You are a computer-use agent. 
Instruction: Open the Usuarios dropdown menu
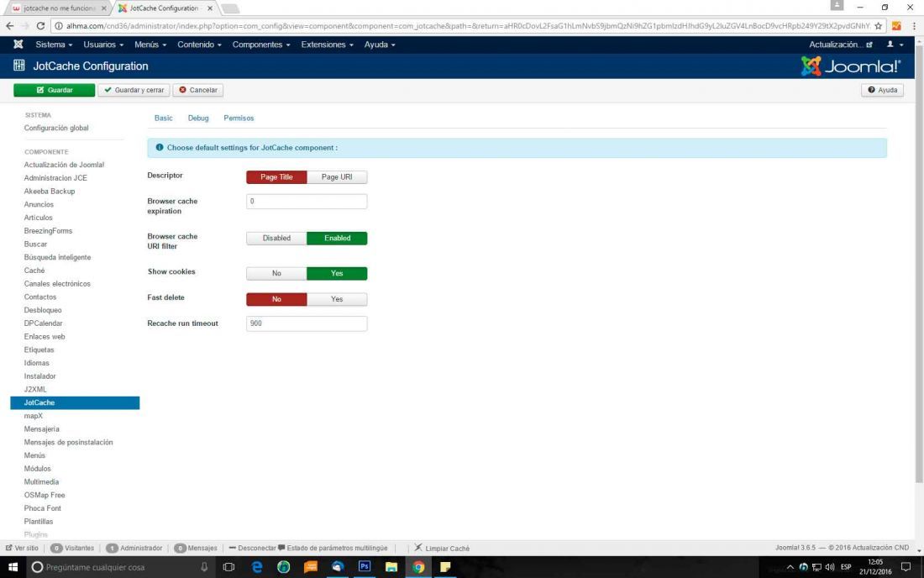click(103, 45)
